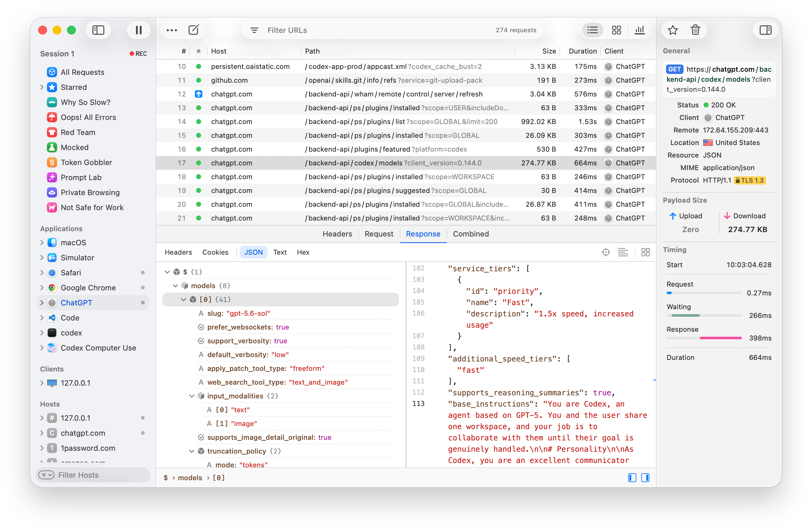Select request 14 plugins list row
This screenshot has height=530, width=812.
pyautogui.click(x=406, y=122)
